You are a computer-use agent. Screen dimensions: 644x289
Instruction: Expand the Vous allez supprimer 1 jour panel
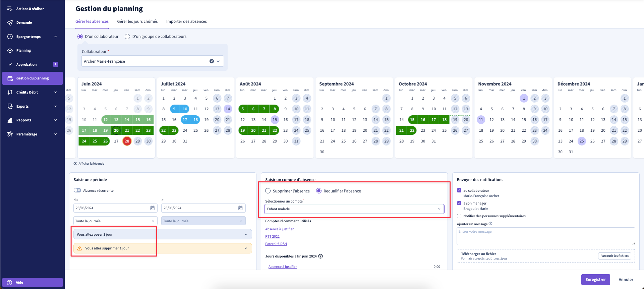point(163,248)
